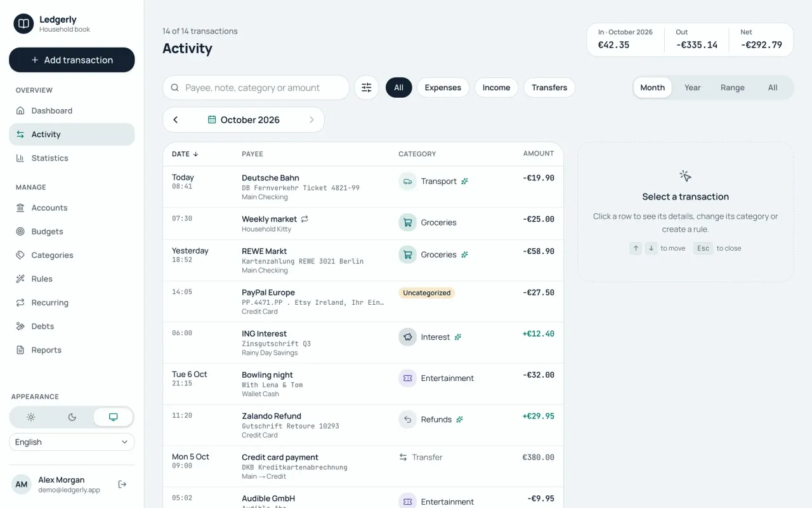Image resolution: width=812 pixels, height=508 pixels.
Task: Open Recurring in sidebar
Action: pyautogui.click(x=72, y=303)
